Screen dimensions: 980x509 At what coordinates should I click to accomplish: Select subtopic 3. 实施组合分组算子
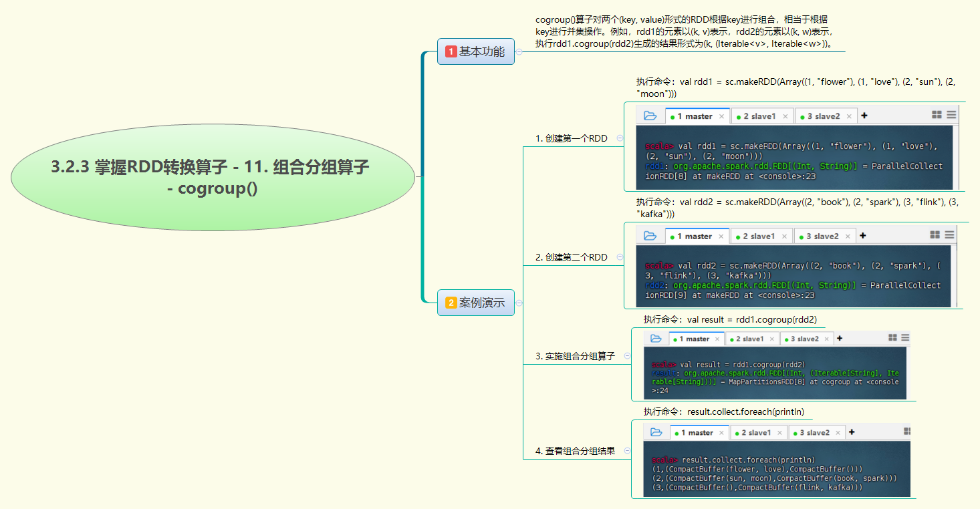pyautogui.click(x=576, y=356)
